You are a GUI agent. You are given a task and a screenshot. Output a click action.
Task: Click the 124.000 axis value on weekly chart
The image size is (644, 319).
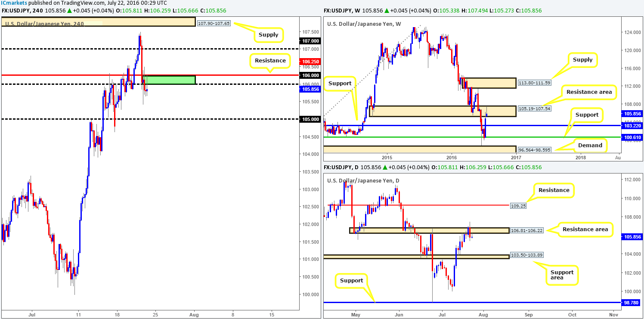point(632,32)
